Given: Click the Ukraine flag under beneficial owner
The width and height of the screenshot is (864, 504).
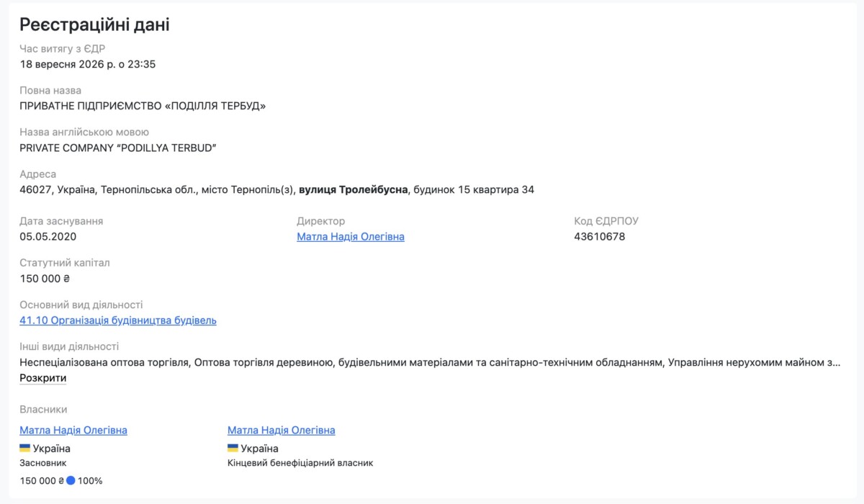Looking at the screenshot, I should coord(233,448).
